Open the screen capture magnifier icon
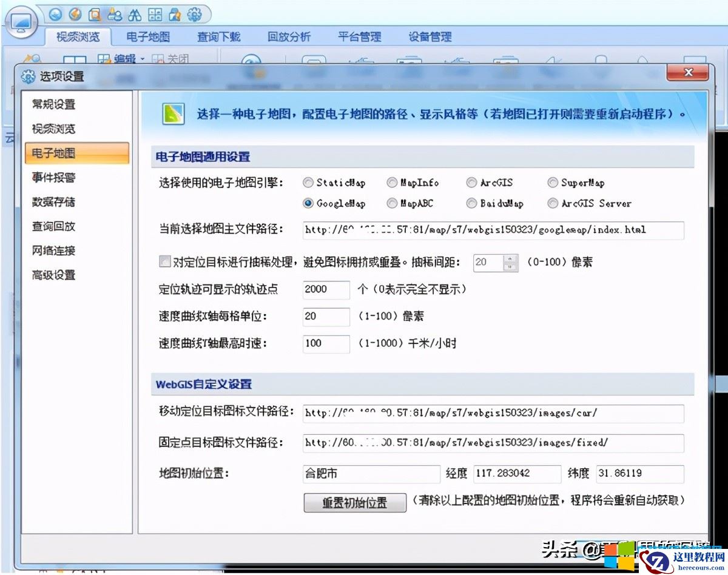The image size is (728, 575). tap(94, 13)
